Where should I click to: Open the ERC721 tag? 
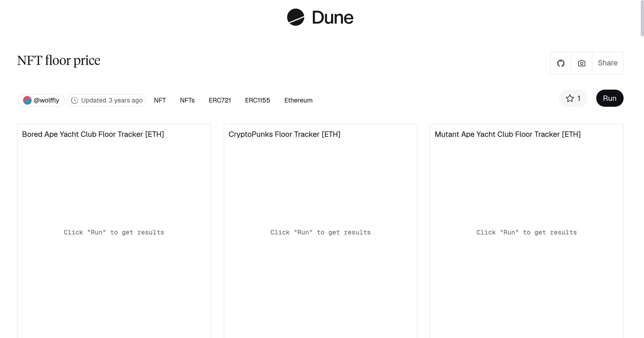(x=220, y=100)
